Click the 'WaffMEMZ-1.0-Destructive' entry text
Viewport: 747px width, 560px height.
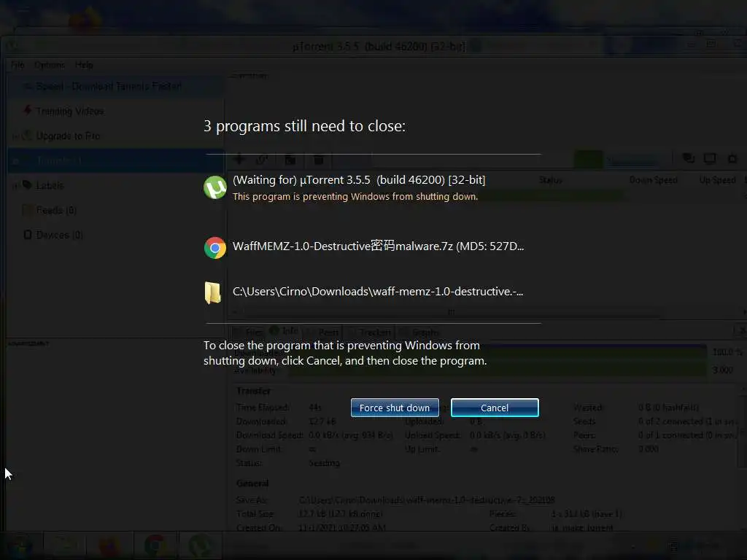coord(379,246)
